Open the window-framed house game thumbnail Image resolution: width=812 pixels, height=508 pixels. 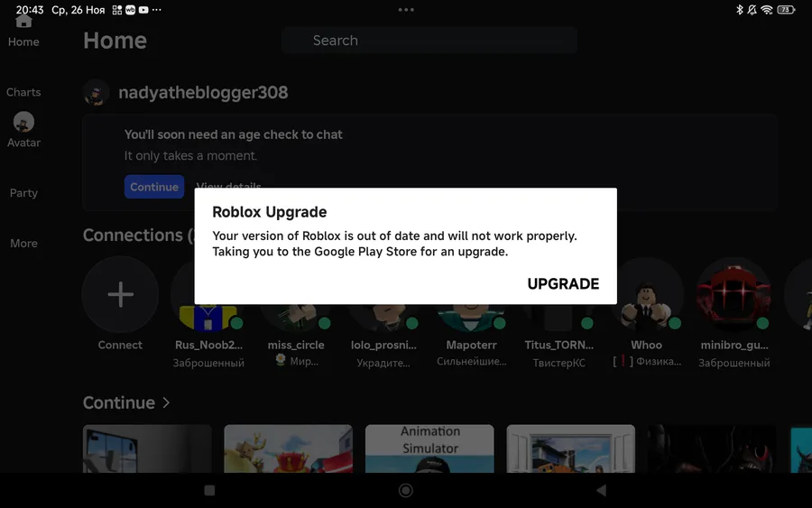571,448
